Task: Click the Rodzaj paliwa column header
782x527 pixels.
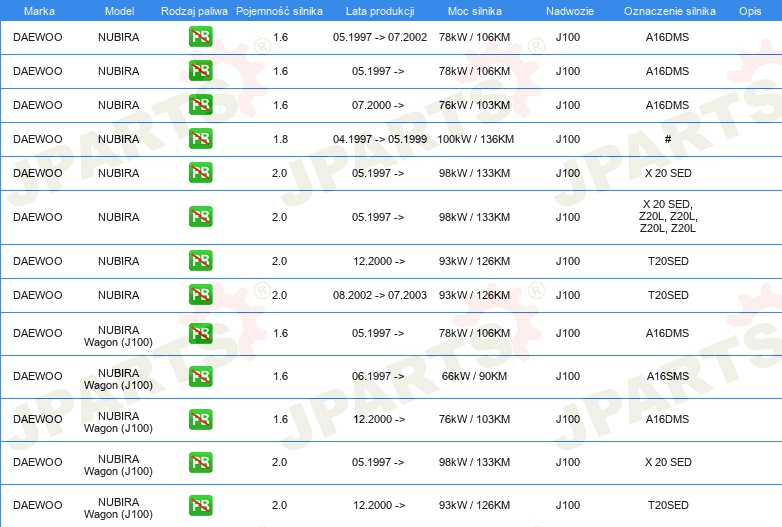Action: coord(194,10)
